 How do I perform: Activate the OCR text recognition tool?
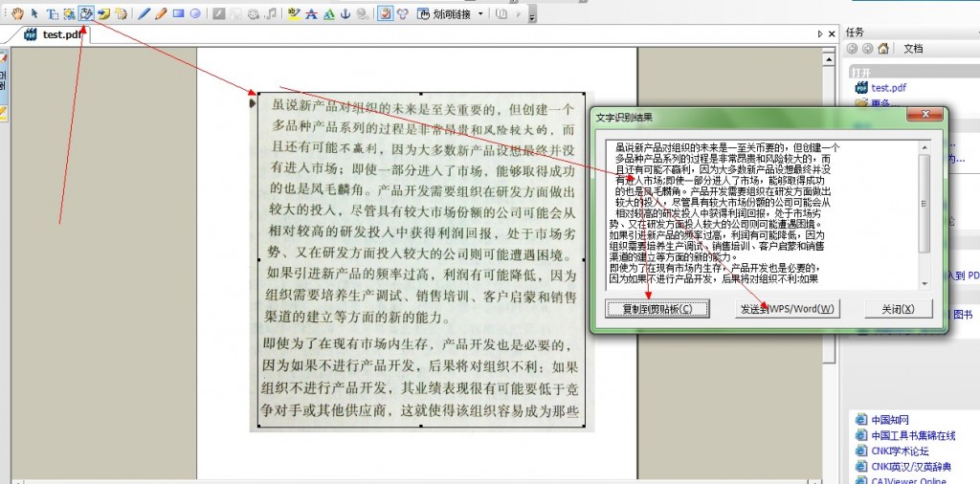point(87,13)
